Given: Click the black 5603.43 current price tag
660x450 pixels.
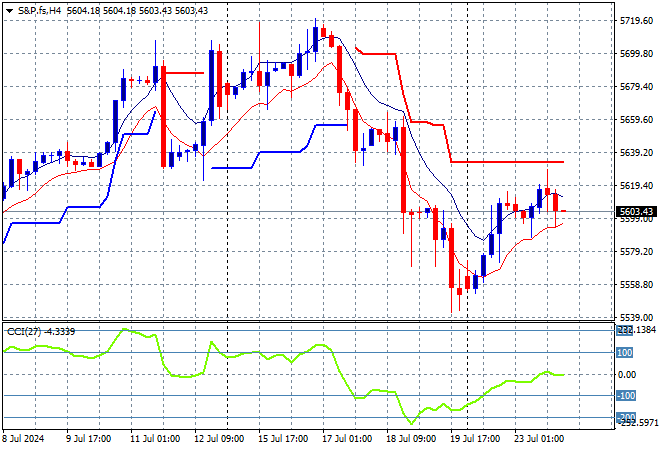Looking at the screenshot, I should coord(636,211).
